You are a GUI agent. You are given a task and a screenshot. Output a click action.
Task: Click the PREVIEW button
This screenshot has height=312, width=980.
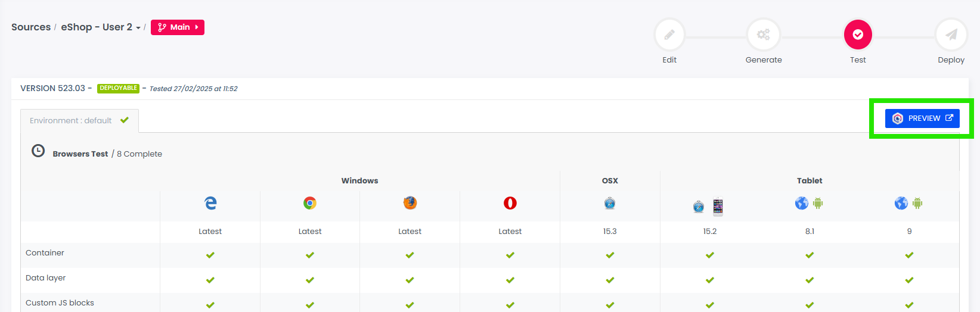tap(922, 118)
